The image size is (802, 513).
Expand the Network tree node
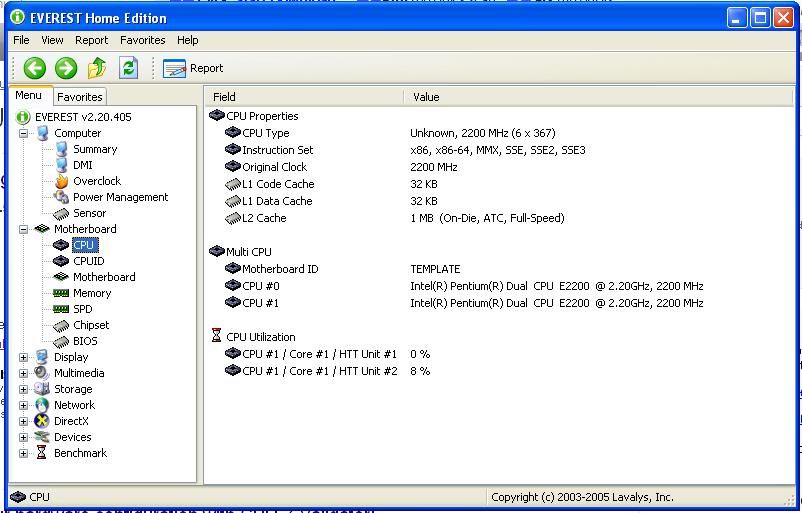click(x=24, y=405)
